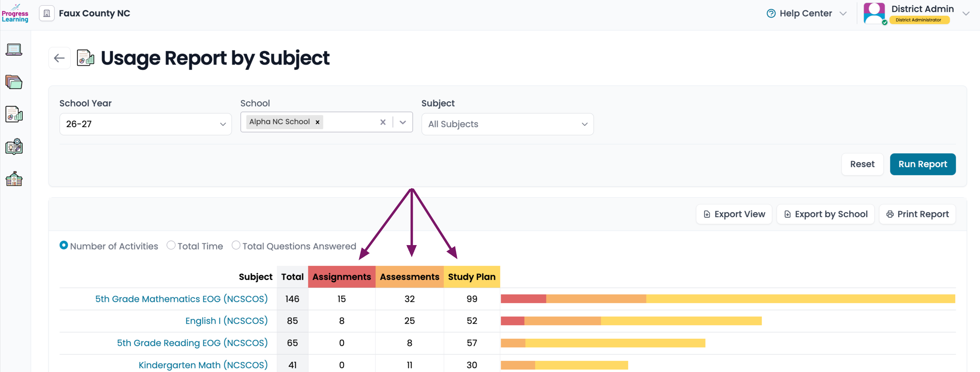Select Number of Activities radio button

click(63, 245)
